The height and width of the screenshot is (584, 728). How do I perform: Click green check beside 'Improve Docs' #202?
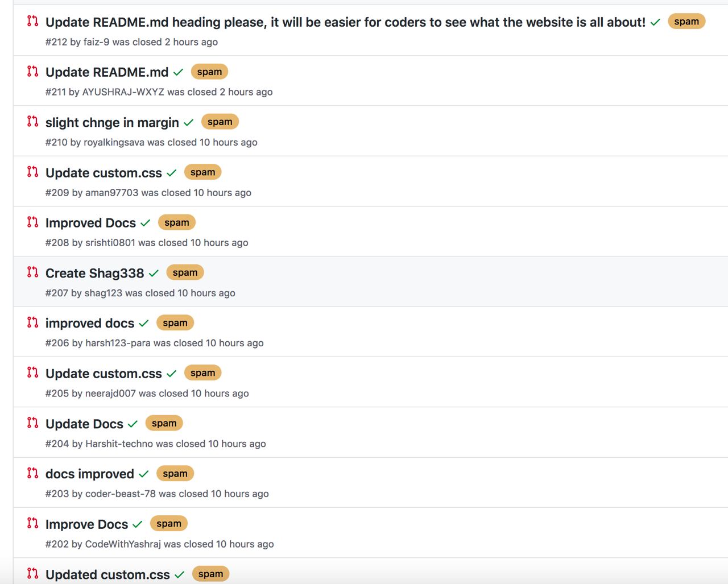coord(138,524)
